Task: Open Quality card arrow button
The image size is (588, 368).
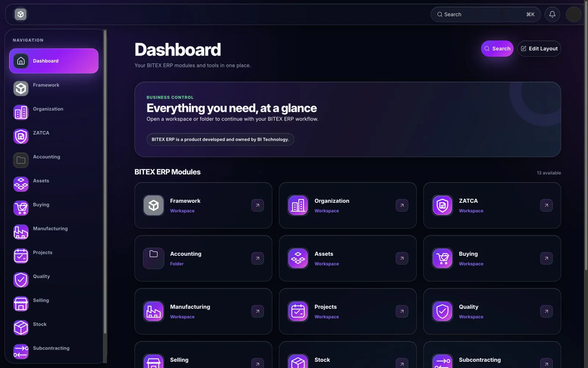Action: (x=546, y=311)
